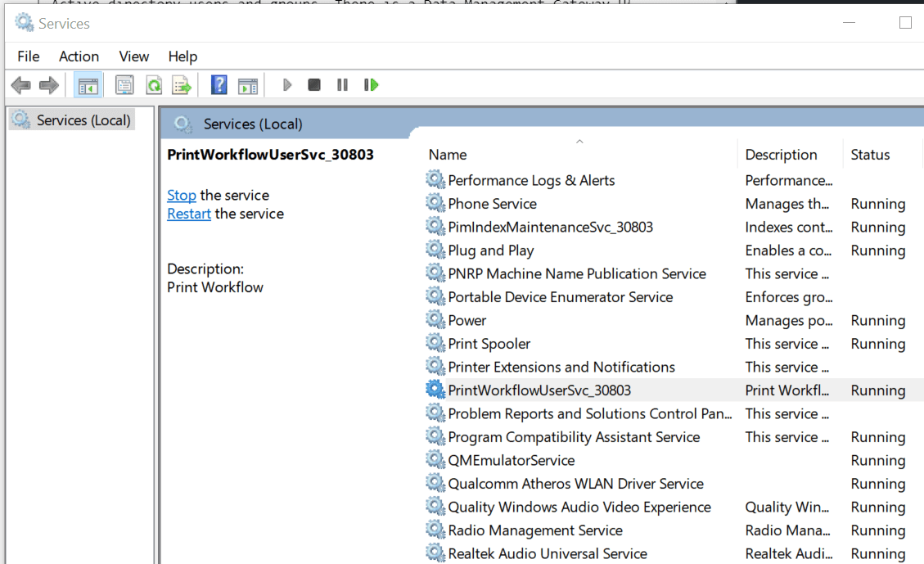Click the Start Service play icon
The height and width of the screenshot is (564, 924).
coord(287,85)
